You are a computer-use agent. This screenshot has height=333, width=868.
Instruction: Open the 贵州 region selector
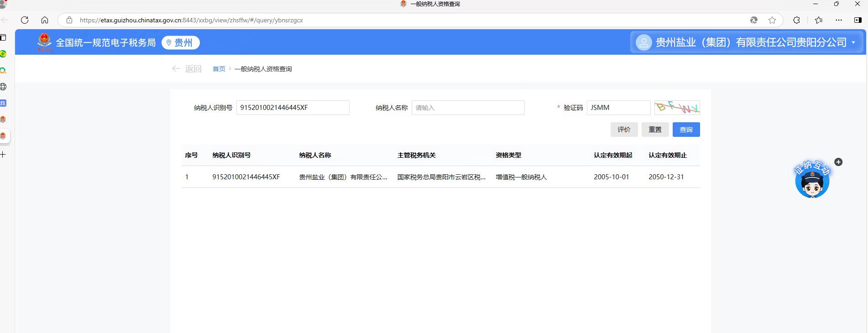pyautogui.click(x=181, y=42)
